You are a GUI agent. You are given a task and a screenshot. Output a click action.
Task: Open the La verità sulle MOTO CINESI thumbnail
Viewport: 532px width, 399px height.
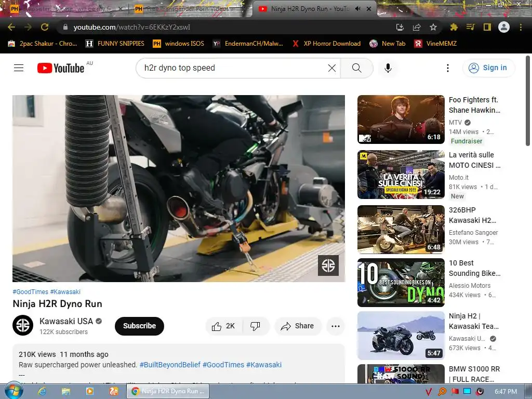coord(401,175)
